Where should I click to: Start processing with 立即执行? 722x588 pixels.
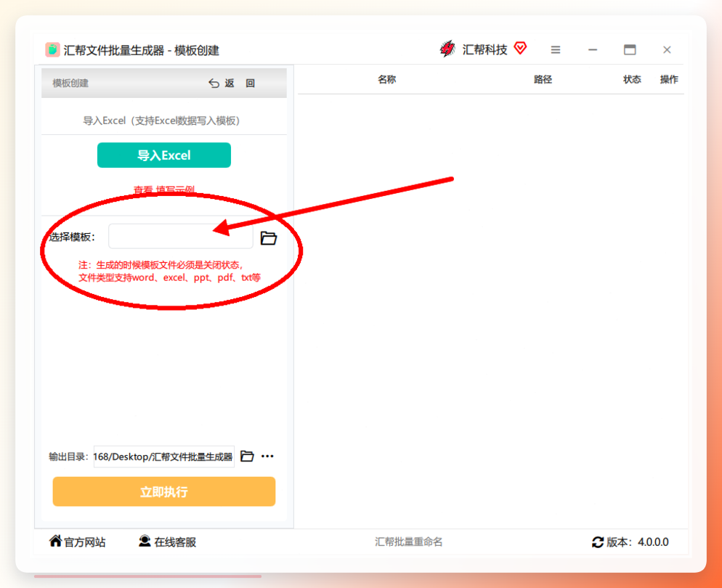tap(164, 491)
